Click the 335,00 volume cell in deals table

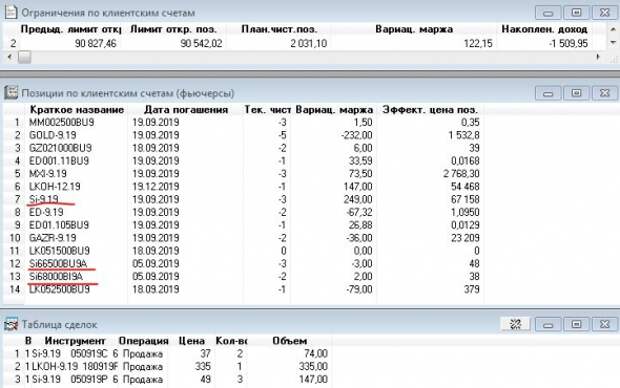click(313, 367)
